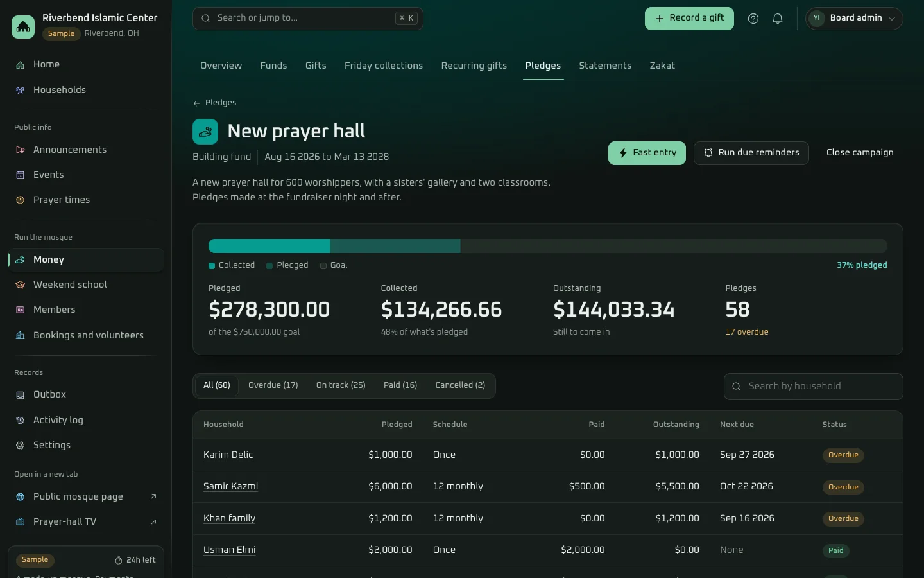Viewport: 924px width, 578px height.
Task: Click the Search or jump to field
Action: [308, 19]
